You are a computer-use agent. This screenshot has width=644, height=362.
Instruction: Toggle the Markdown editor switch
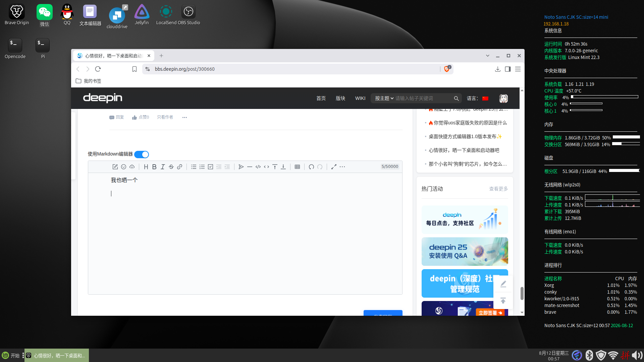(142, 155)
